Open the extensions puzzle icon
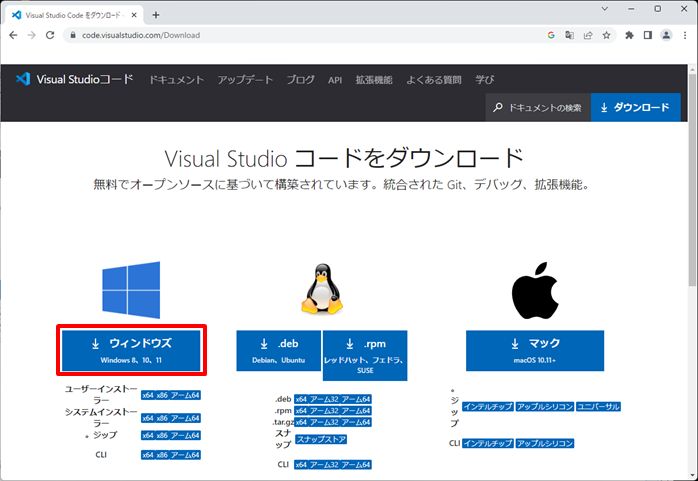 pos(629,35)
